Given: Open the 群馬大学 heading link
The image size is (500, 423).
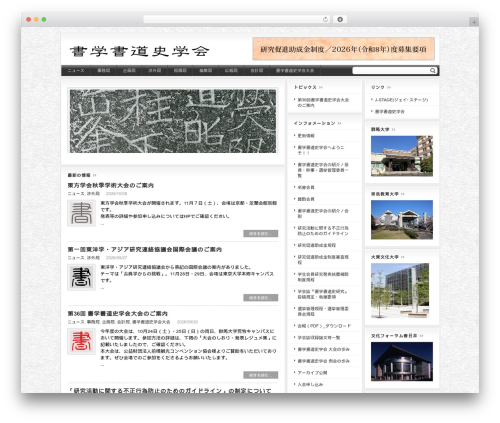Looking at the screenshot, I should 380,129.
